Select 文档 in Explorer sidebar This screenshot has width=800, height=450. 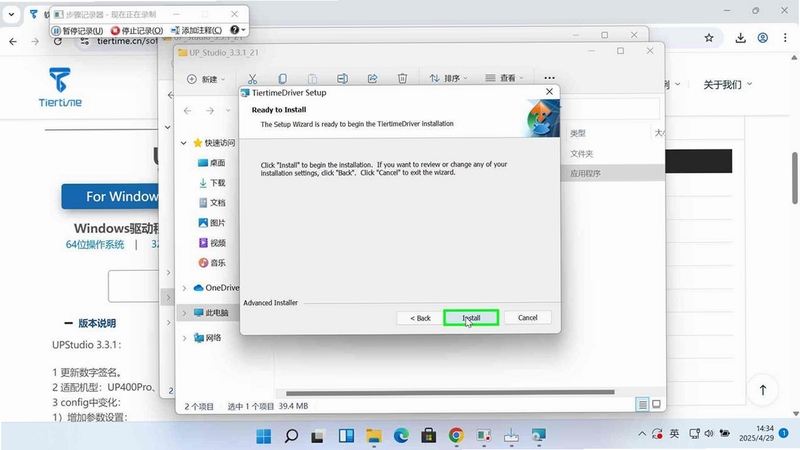click(x=211, y=203)
